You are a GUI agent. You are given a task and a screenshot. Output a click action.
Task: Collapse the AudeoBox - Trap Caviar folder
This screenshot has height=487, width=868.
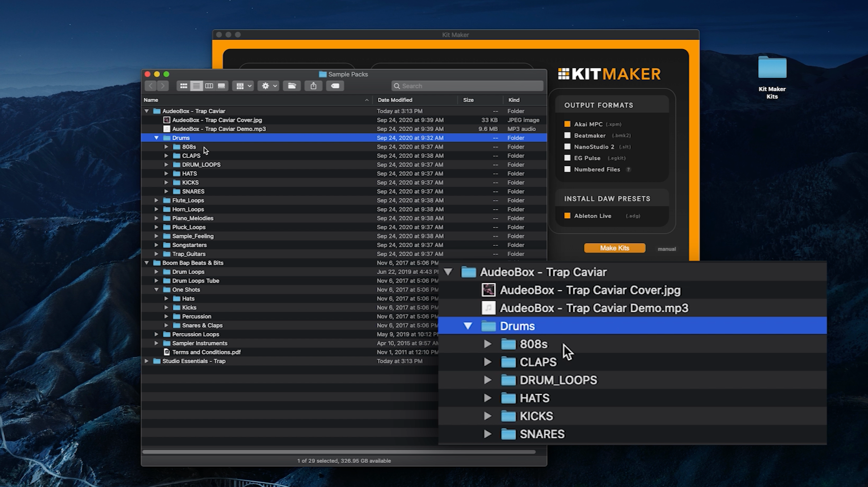coord(147,111)
